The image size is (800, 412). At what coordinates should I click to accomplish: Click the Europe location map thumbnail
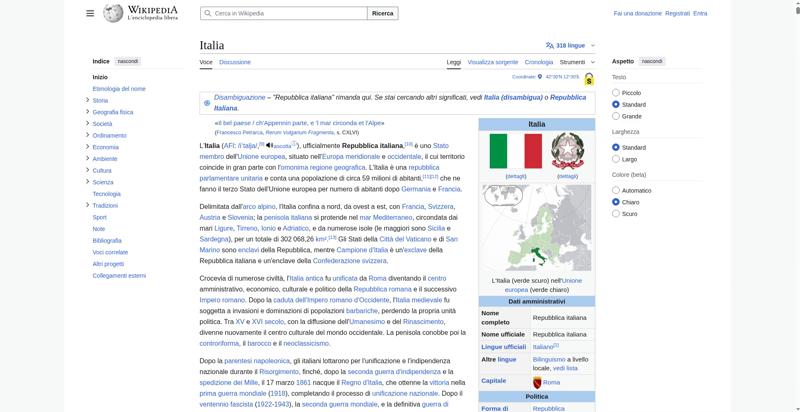click(536, 228)
